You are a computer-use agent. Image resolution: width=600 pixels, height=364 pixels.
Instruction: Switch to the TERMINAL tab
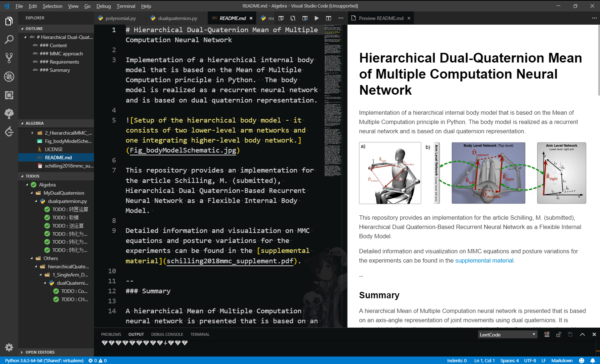coord(200,334)
